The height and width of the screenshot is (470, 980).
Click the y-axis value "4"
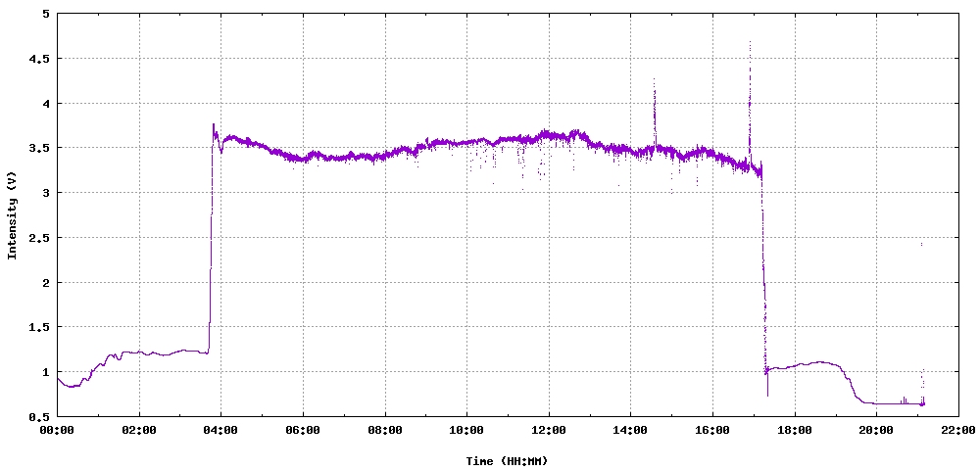coord(47,104)
